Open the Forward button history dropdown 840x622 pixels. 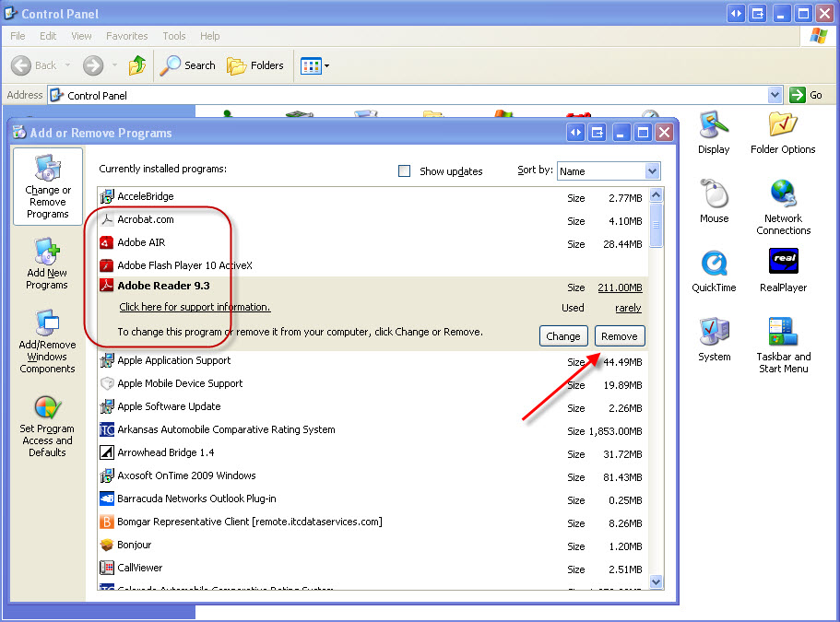114,65
